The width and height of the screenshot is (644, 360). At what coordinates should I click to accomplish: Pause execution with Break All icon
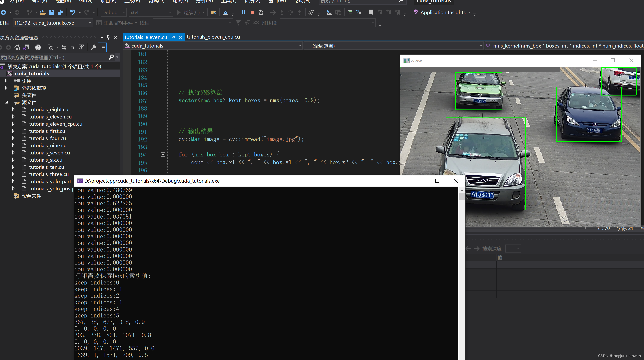(243, 12)
